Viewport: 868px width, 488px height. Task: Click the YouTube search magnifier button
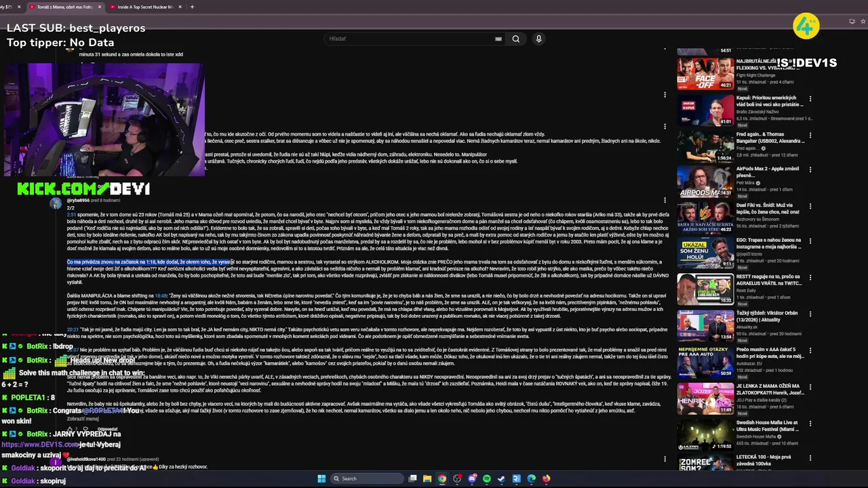[516, 39]
